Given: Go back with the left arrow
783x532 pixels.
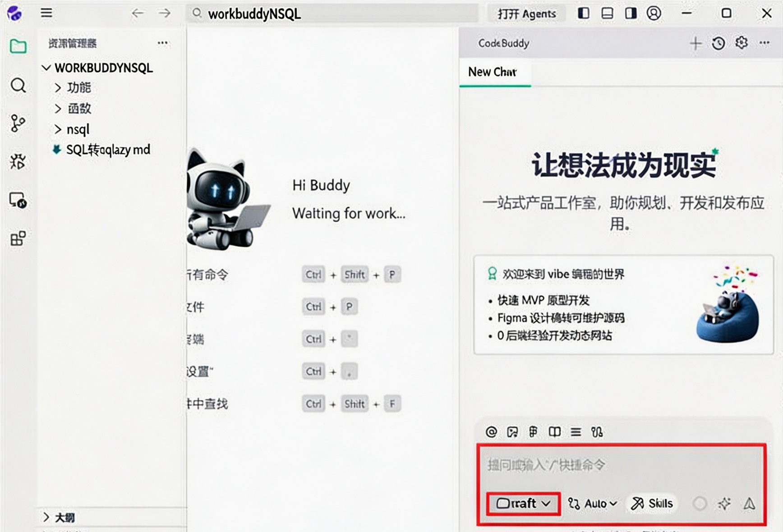Looking at the screenshot, I should 138,13.
